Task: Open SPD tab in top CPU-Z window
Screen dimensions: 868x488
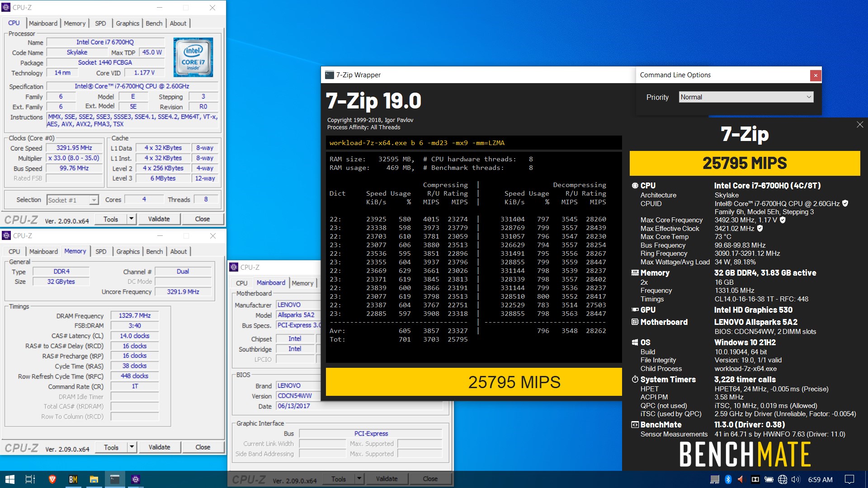Action: click(100, 23)
